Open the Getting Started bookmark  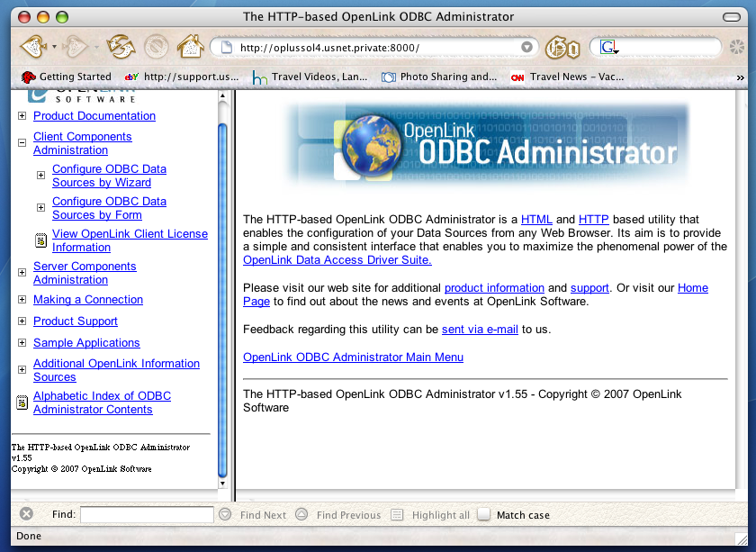click(67, 77)
